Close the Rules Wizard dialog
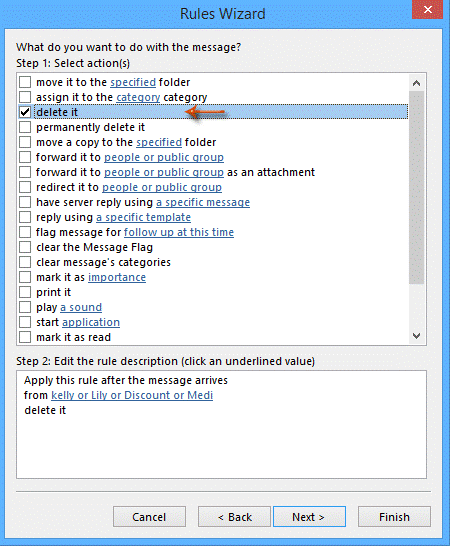450x546 pixels. pos(428,9)
